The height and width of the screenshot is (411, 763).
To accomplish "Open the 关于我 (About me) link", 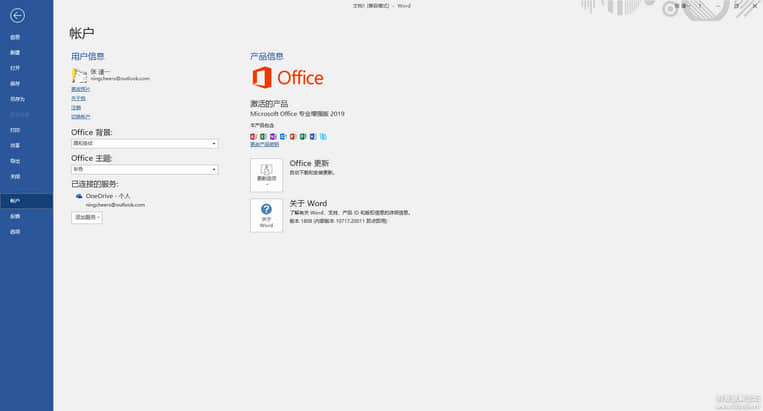I will point(78,99).
